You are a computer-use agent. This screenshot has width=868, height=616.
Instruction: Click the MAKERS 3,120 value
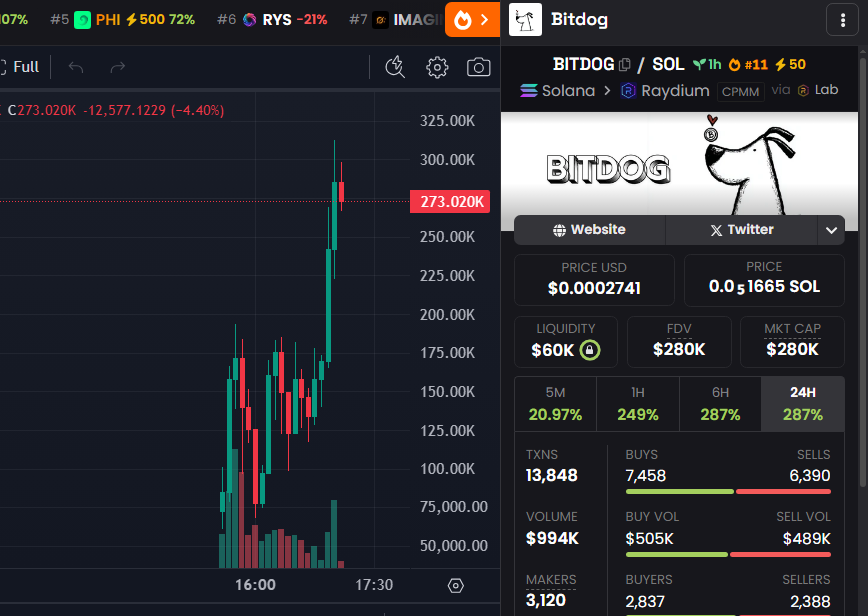[x=546, y=600]
